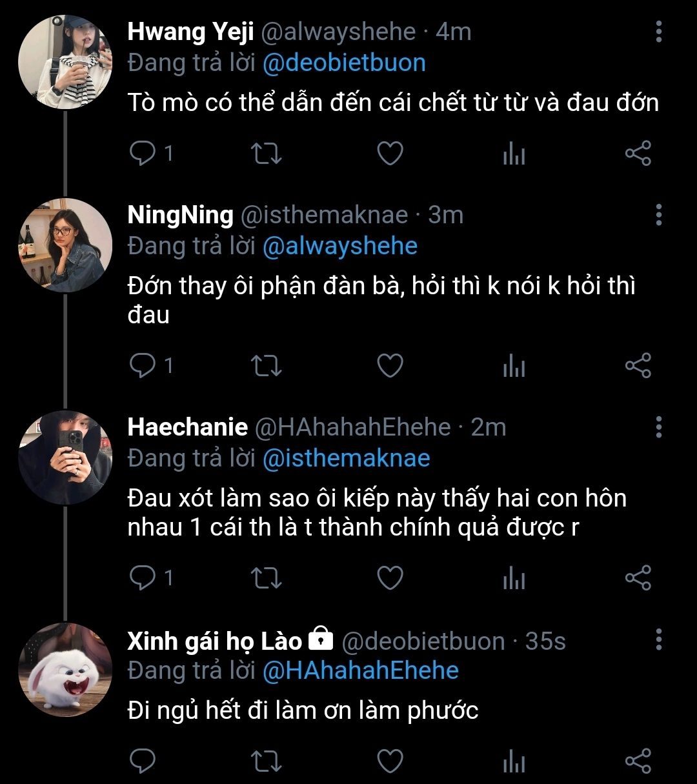
Task: View analytics for Hwang Yeji's tweet
Action: click(x=514, y=154)
